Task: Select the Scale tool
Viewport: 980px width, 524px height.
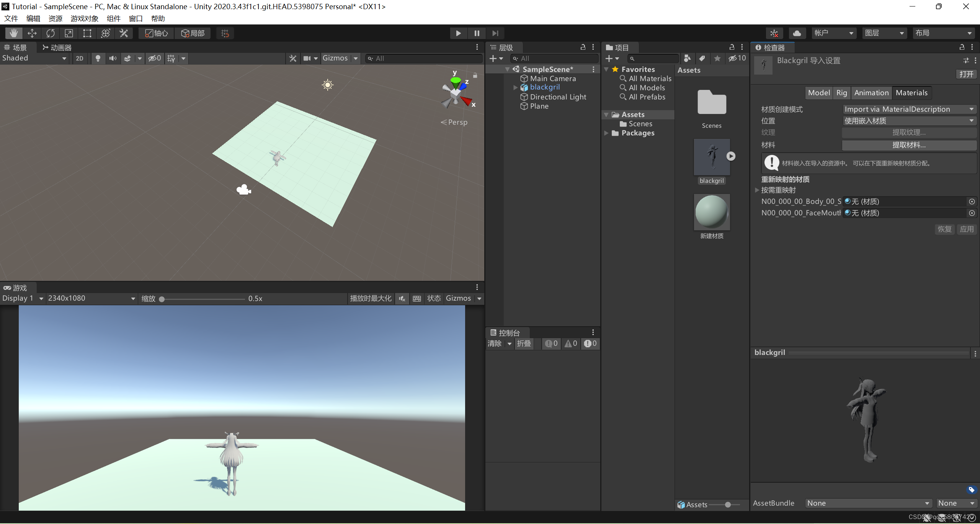Action: [69, 33]
